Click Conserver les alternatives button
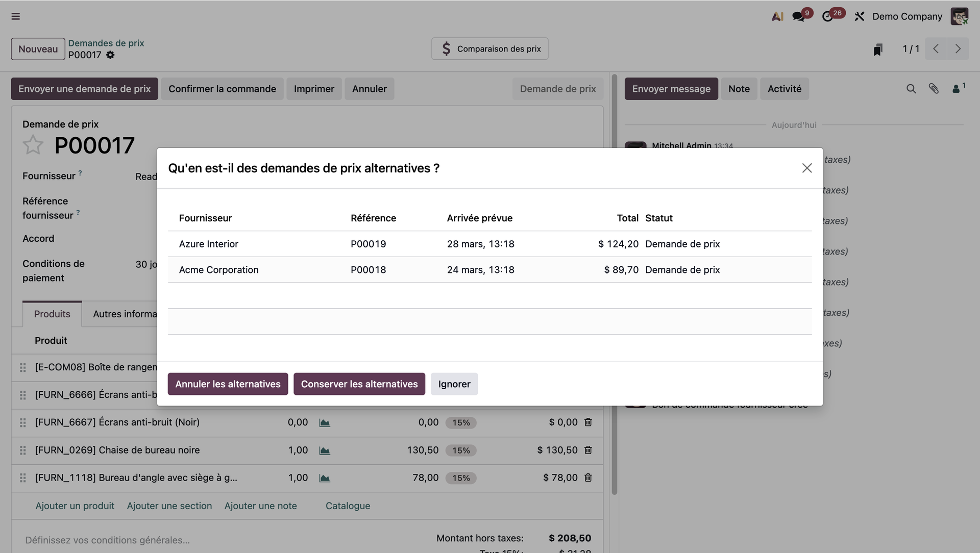The width and height of the screenshot is (980, 553). click(359, 384)
